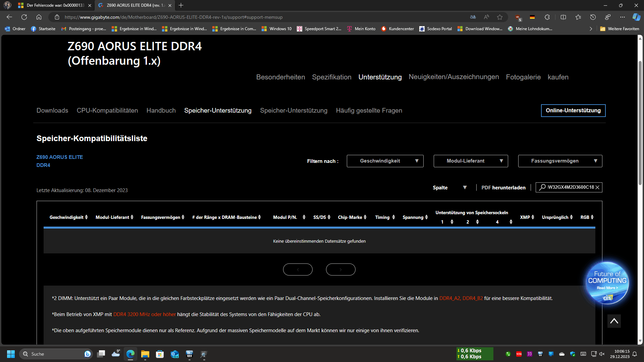Open the Handbuch tab
This screenshot has width=644, height=362.
click(x=161, y=111)
